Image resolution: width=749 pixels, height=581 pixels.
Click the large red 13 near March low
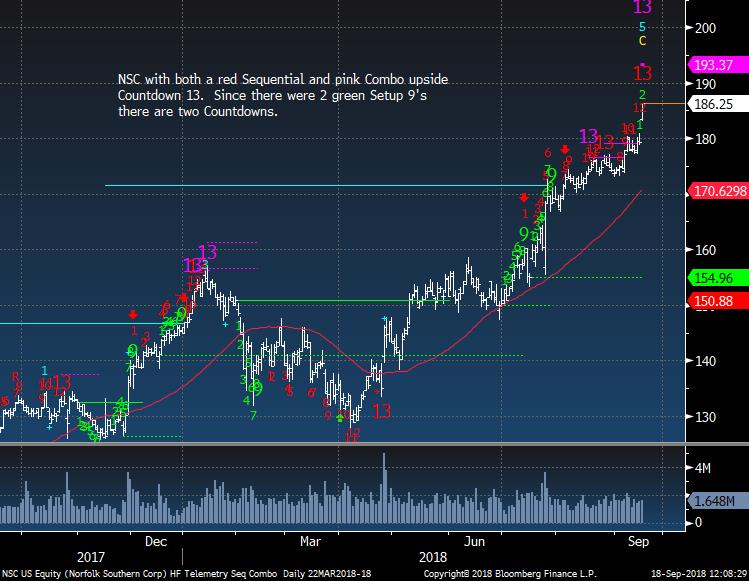point(381,411)
